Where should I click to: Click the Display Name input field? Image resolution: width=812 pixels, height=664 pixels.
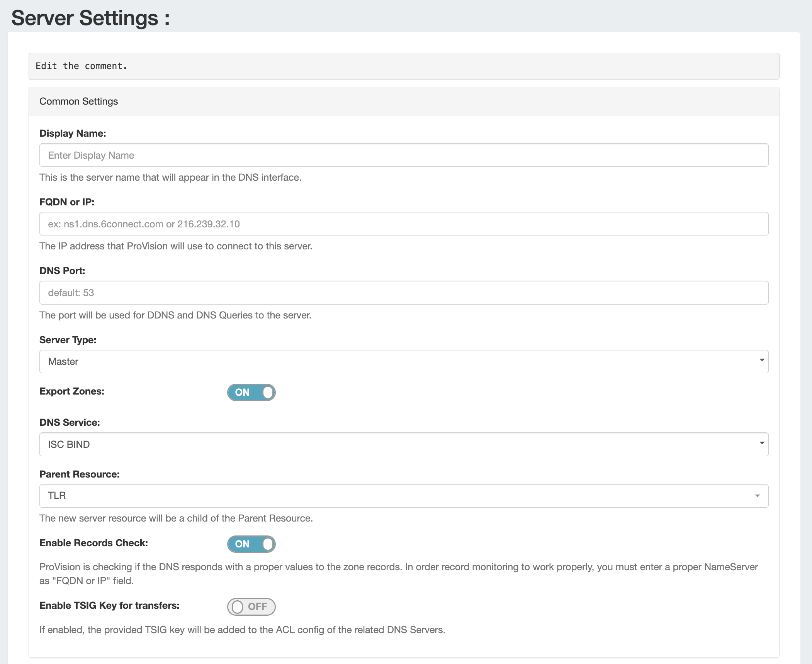pyautogui.click(x=404, y=155)
